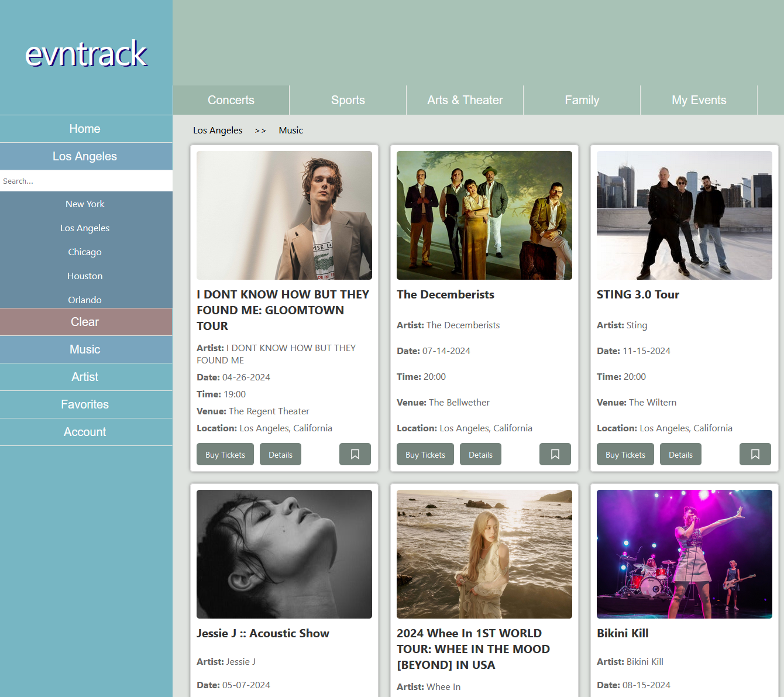Select Orlando from city list
Viewport: 784px width, 697px height.
click(x=85, y=300)
